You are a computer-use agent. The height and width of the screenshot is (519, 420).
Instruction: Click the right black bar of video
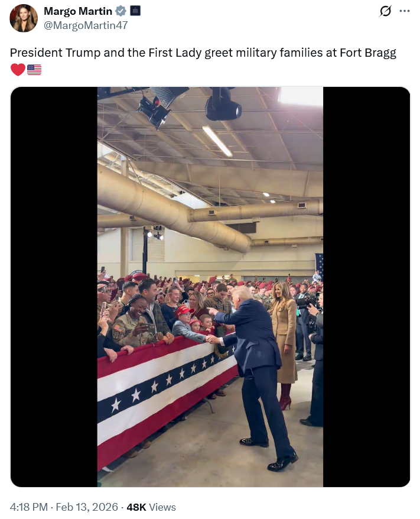[366, 287]
